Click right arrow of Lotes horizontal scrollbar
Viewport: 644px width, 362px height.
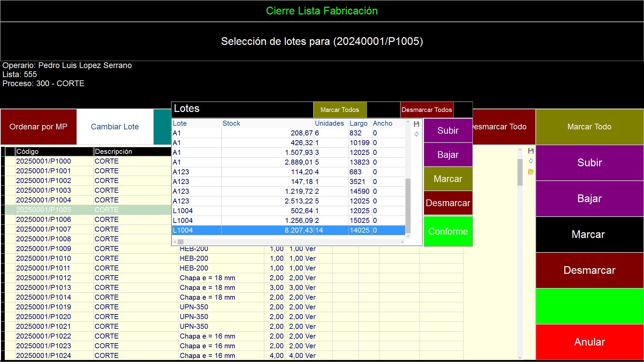(402, 242)
